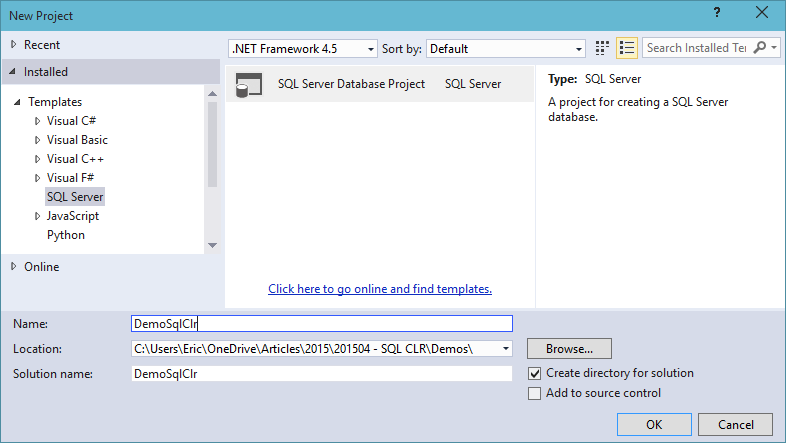
Task: Open the search options dropdown arrow
Action: click(774, 48)
